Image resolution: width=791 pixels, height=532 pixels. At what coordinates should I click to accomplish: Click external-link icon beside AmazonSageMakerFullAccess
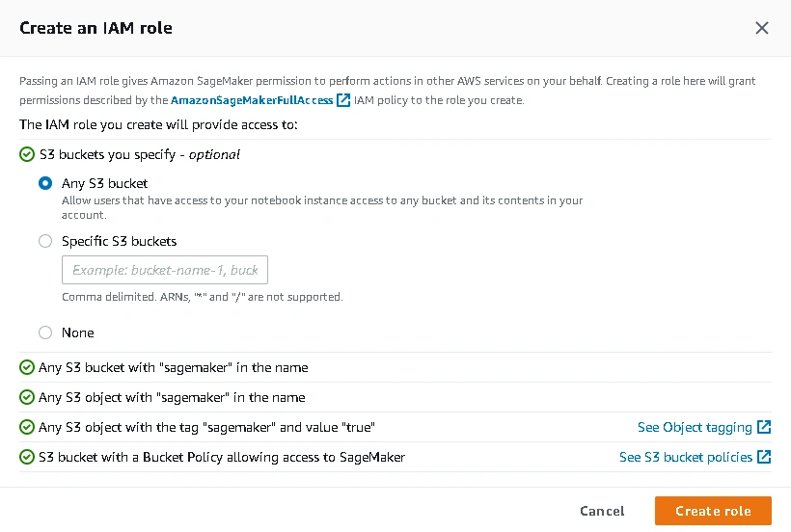(x=343, y=100)
